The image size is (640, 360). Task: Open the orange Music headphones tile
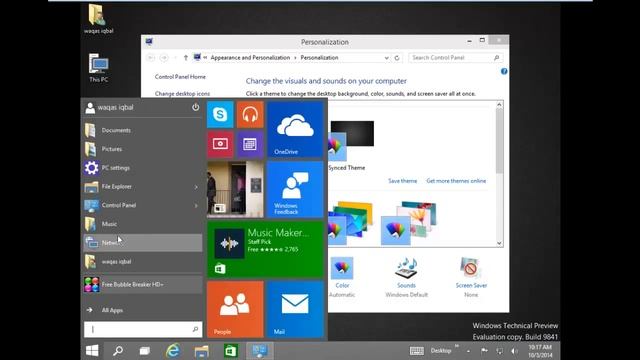[250, 115]
